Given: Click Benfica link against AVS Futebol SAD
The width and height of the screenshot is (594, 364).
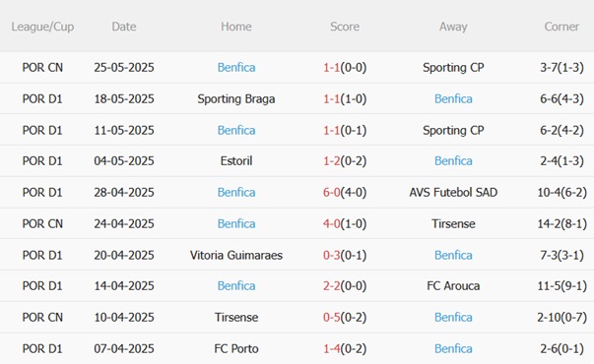Looking at the screenshot, I should click(x=236, y=192).
